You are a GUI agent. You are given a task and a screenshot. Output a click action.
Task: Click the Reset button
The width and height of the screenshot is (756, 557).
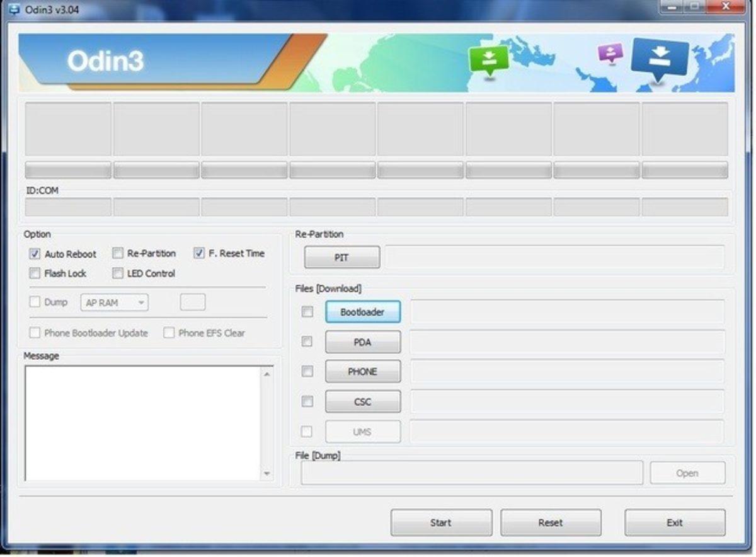coord(551,522)
